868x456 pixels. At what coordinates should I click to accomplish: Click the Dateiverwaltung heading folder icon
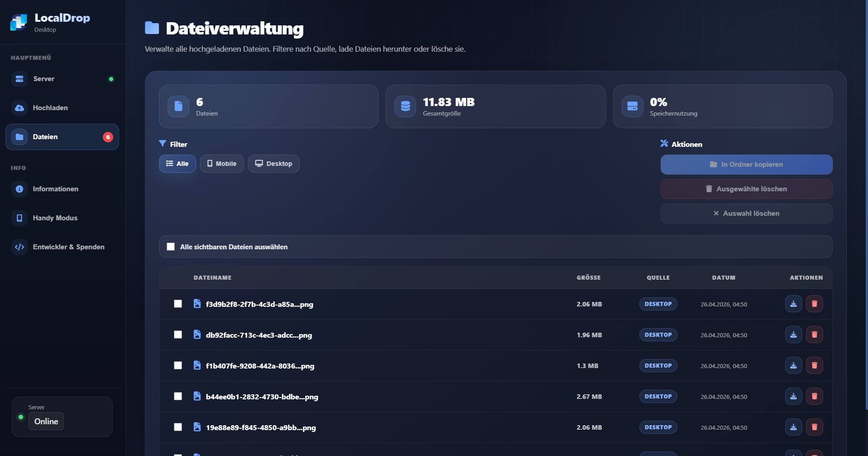[152, 28]
